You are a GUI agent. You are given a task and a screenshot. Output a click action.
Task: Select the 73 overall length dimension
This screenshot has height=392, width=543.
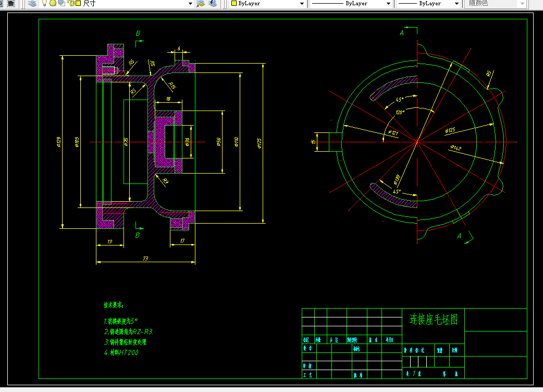(x=145, y=259)
